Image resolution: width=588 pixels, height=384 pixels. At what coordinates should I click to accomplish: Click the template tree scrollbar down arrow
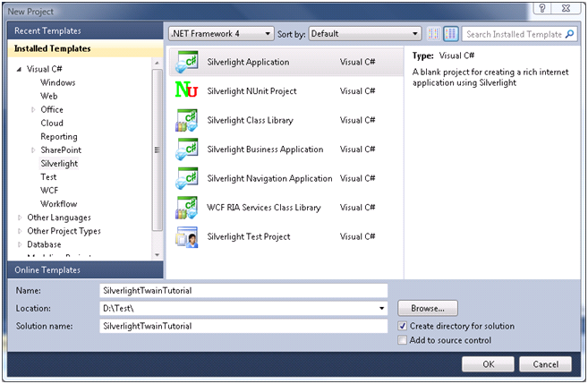[x=158, y=254]
